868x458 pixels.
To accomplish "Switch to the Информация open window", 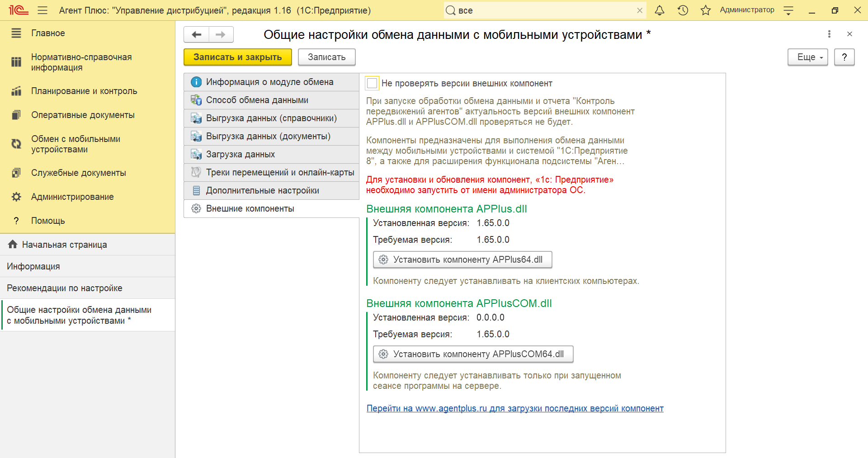I will click(87, 266).
